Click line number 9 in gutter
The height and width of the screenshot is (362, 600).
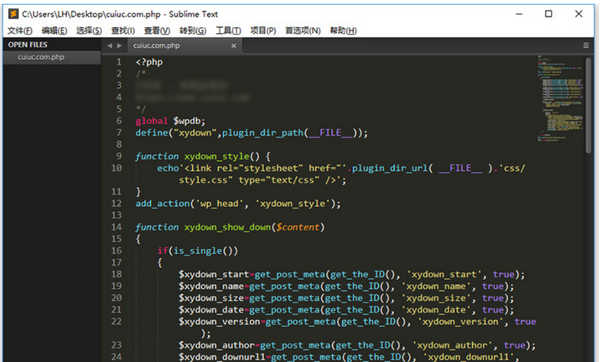pyautogui.click(x=119, y=156)
